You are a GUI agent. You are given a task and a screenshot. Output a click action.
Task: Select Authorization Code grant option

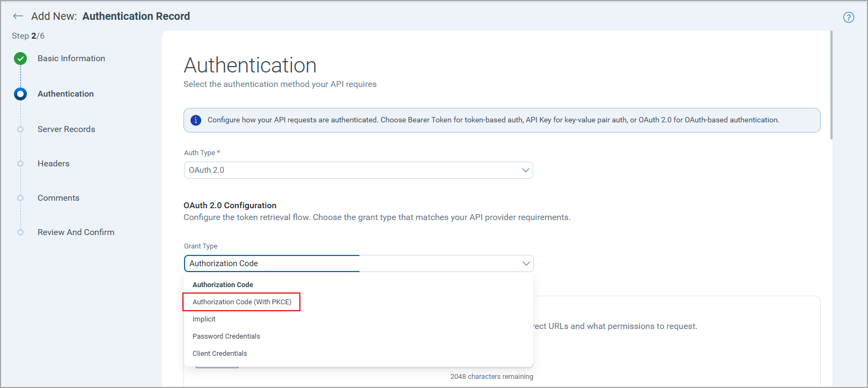(x=358, y=285)
